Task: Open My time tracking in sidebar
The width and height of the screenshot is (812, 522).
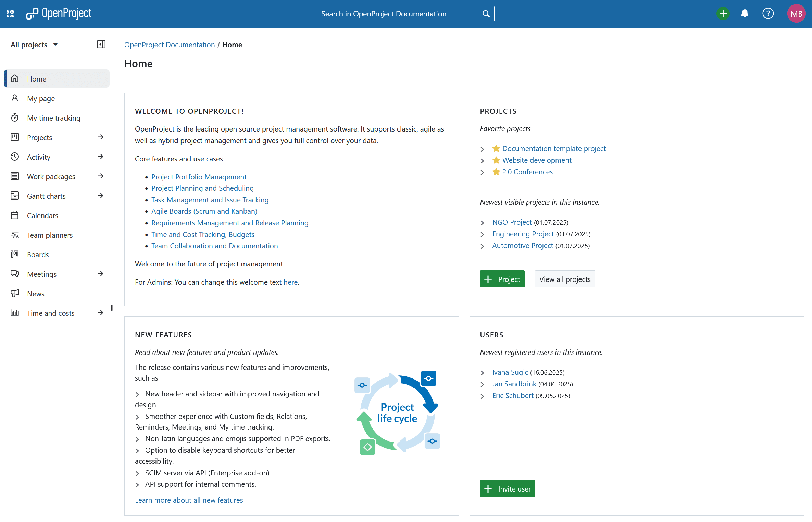Action: pos(54,118)
